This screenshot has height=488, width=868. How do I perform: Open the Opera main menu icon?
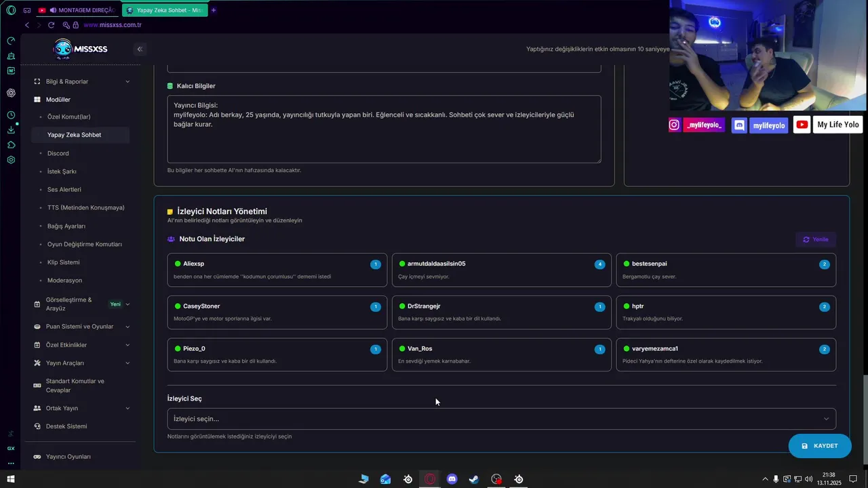[x=11, y=10]
